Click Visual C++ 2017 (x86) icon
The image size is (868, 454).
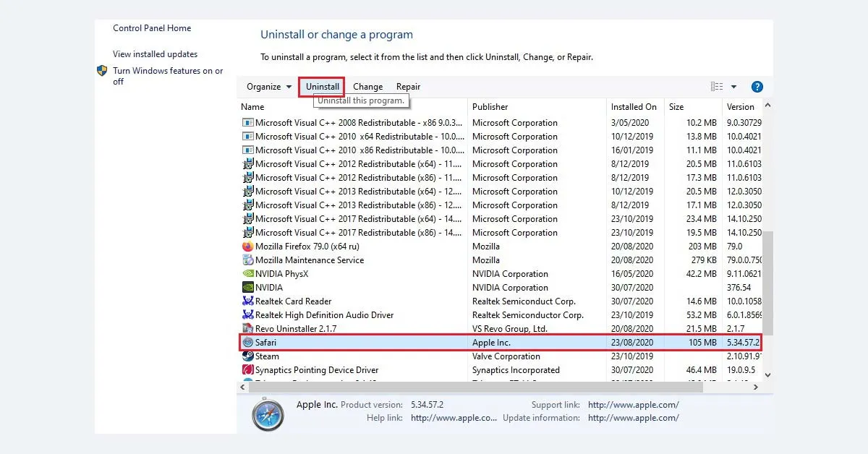[248, 233]
